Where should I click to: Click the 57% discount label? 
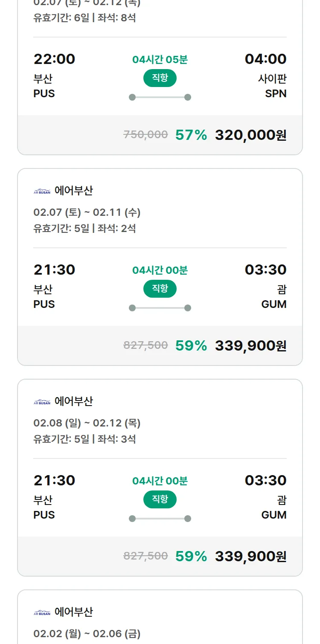click(190, 134)
